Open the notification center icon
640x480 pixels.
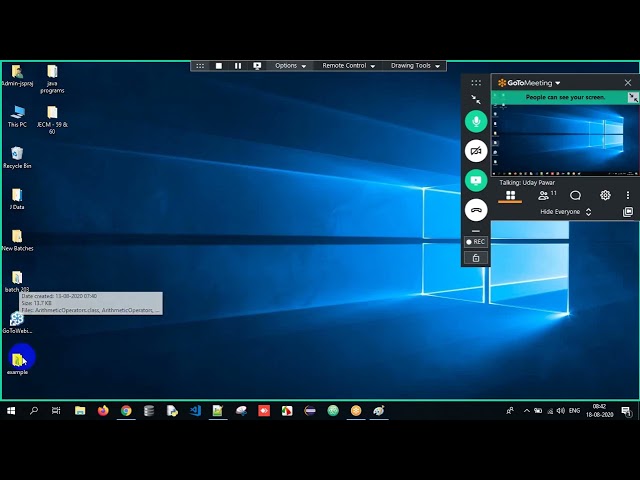tap(626, 411)
